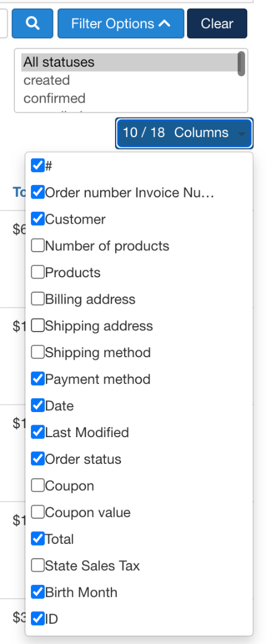Clear the current filters

pos(217,23)
